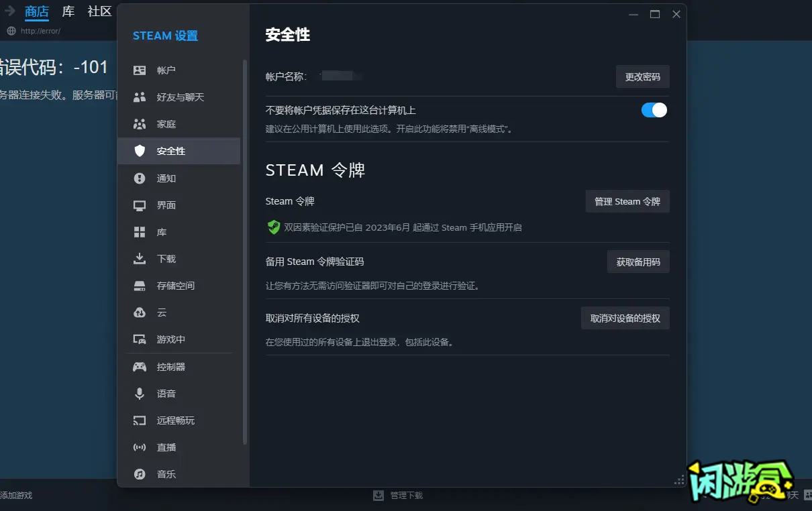
Task: Click 管理 Steam 令牌
Action: tap(627, 201)
